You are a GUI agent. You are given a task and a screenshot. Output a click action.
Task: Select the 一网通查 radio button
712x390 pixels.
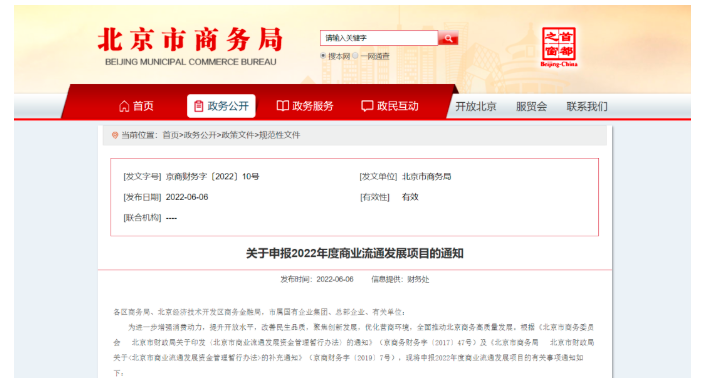[355, 56]
